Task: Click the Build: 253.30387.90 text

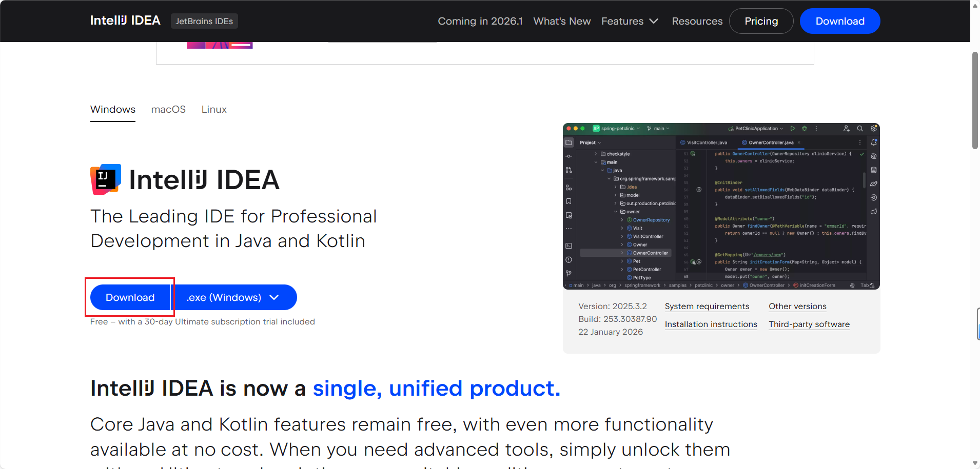Action: coord(618,319)
